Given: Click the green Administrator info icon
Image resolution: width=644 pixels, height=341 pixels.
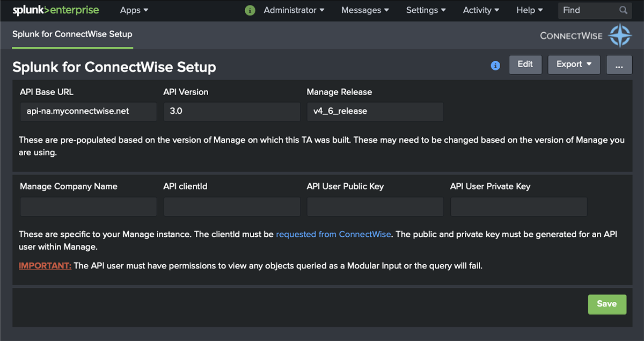Looking at the screenshot, I should click(x=250, y=10).
